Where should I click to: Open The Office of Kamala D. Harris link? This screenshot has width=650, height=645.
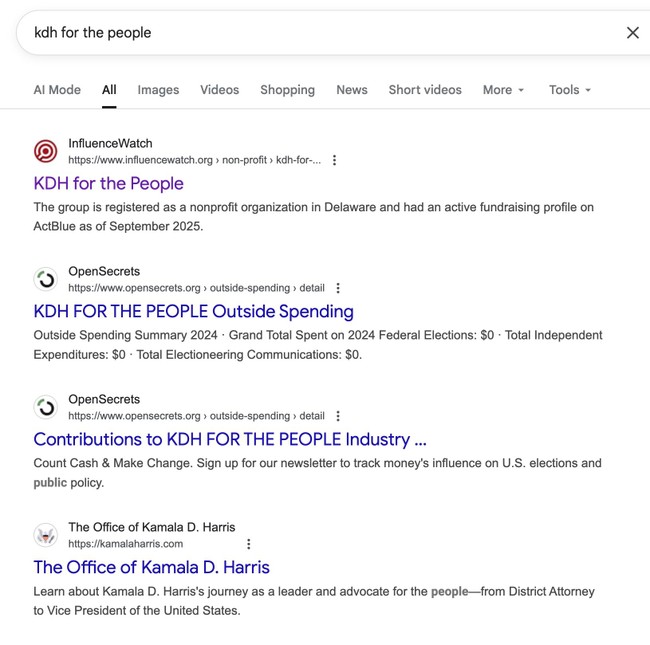point(151,567)
